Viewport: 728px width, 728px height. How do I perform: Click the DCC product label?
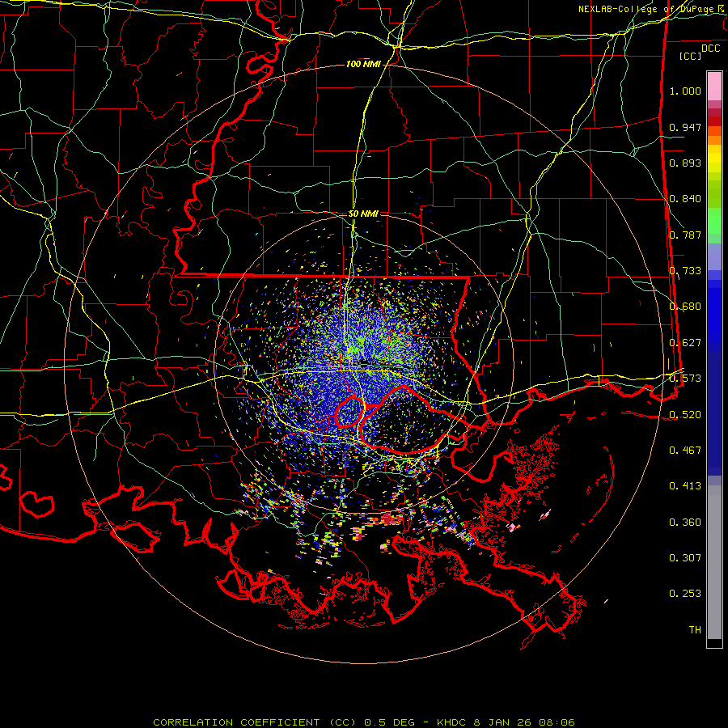pyautogui.click(x=710, y=49)
